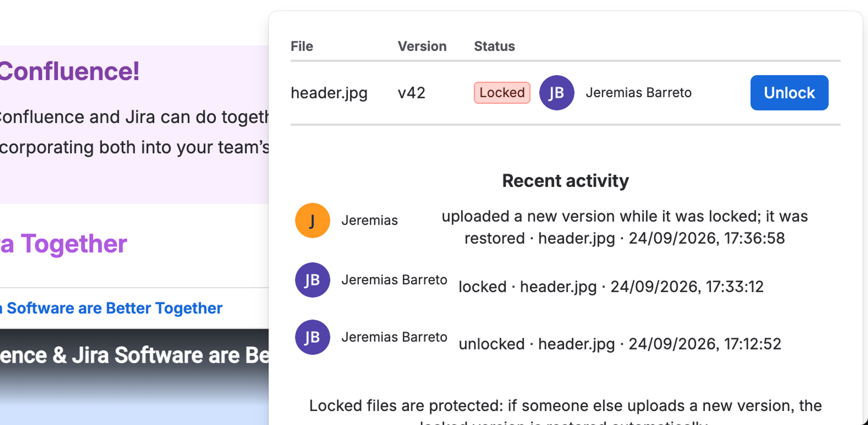
Task: Click the 'Locked files are protected' note
Action: (x=565, y=413)
